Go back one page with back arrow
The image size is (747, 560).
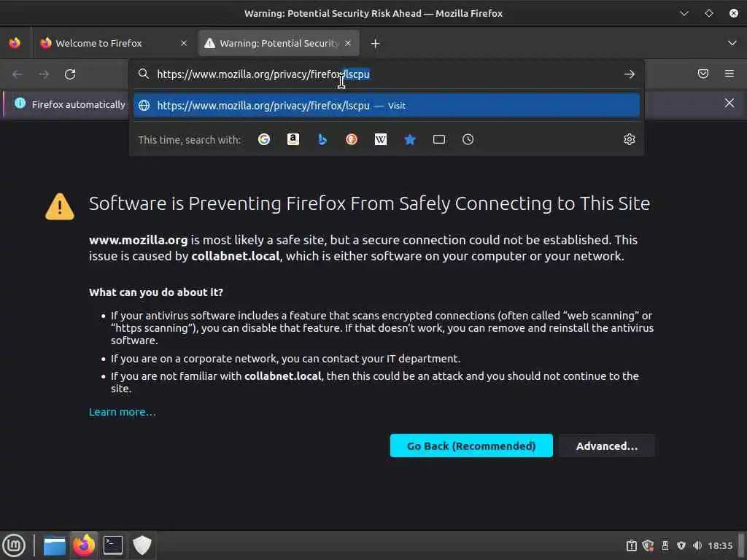click(18, 74)
